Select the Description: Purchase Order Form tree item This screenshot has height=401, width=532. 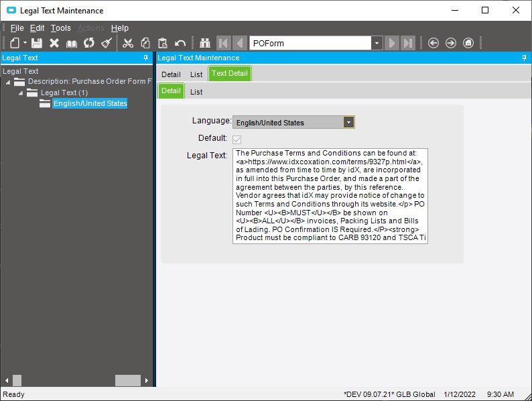click(x=90, y=82)
